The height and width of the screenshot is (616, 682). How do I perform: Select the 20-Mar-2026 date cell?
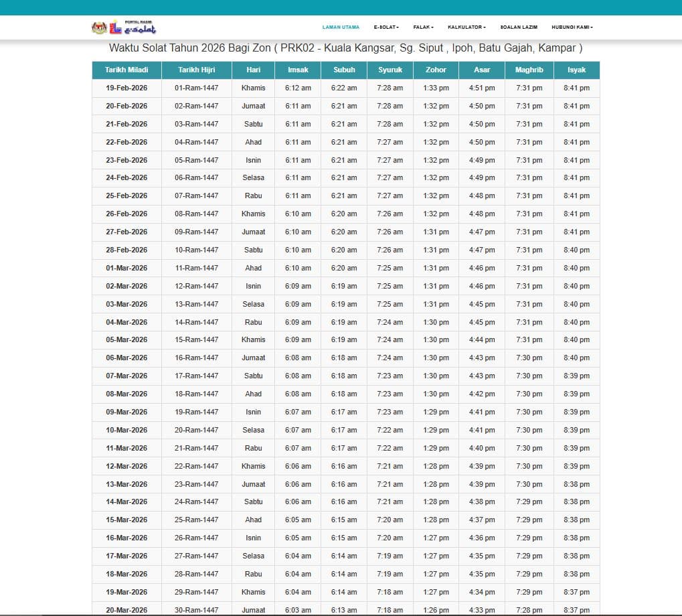[x=126, y=610]
